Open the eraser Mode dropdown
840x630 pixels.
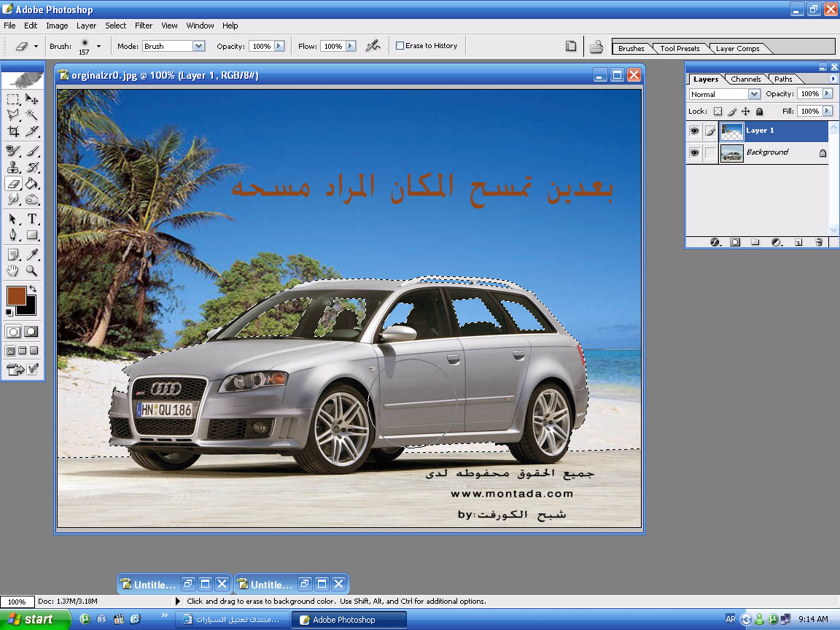click(x=199, y=46)
